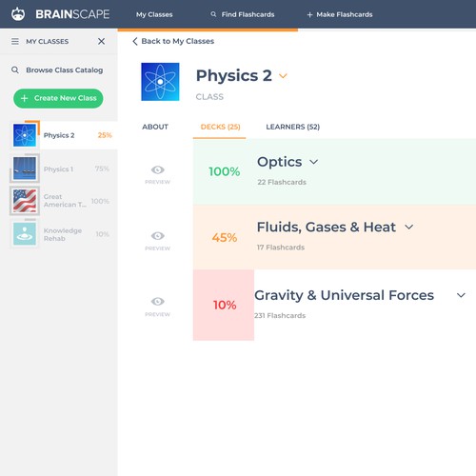Preview the Gravity & Universal Forces deck
The image size is (476, 476).
158,301
